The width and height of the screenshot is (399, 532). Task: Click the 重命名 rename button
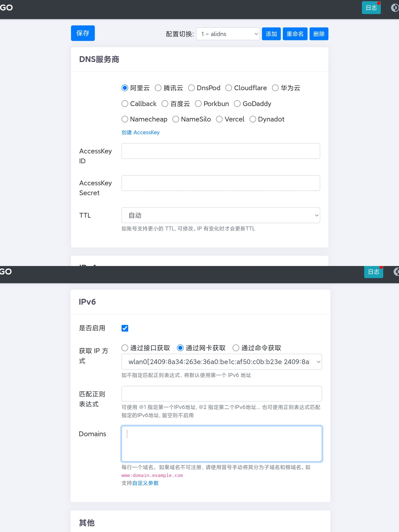coord(295,34)
